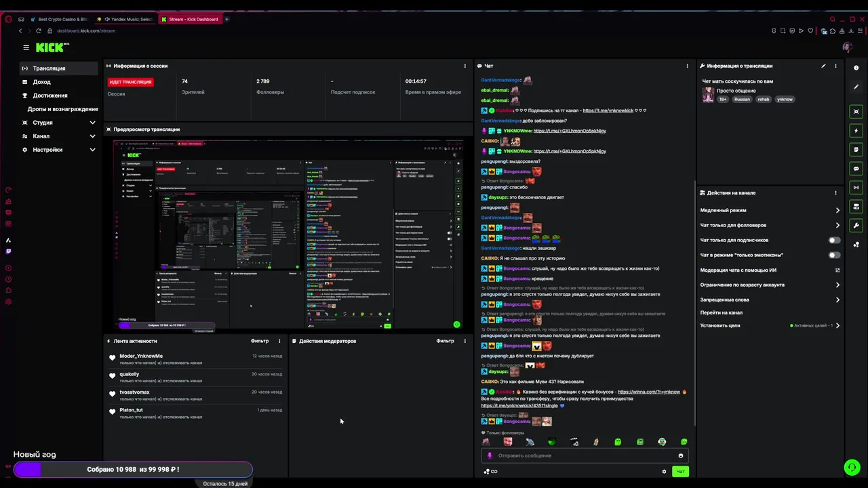
Task: Expand Медленный режим options
Action: click(x=770, y=210)
